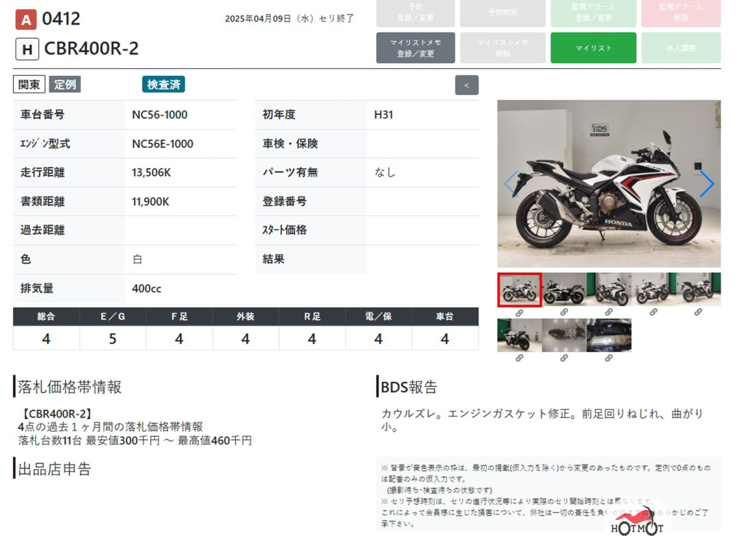Click the 外装 score column header

click(x=245, y=316)
